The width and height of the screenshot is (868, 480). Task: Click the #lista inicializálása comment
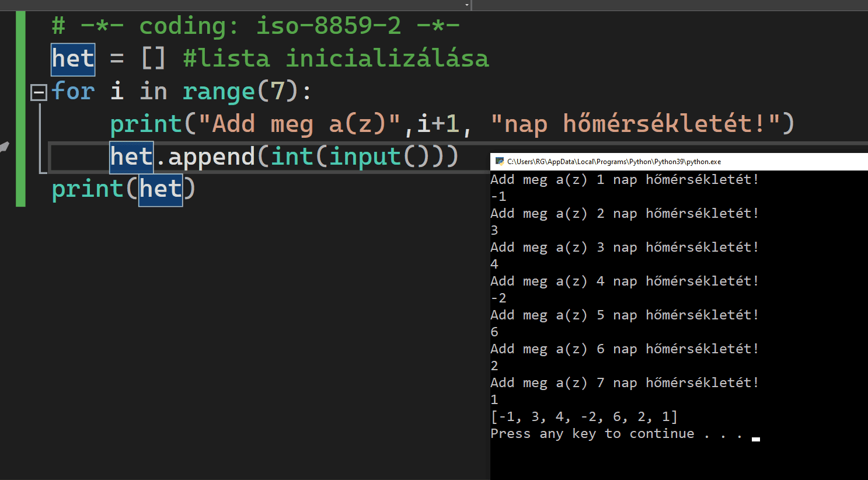(x=336, y=59)
